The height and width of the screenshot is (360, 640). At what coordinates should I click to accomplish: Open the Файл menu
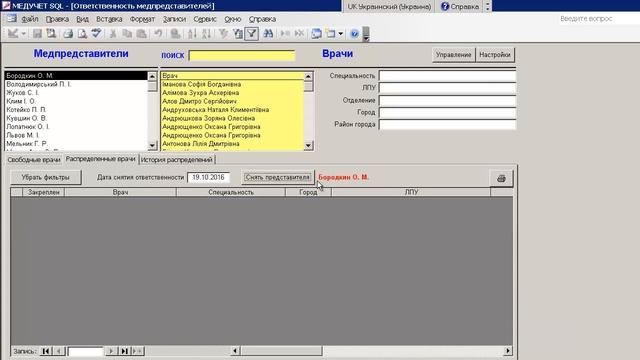[29, 19]
